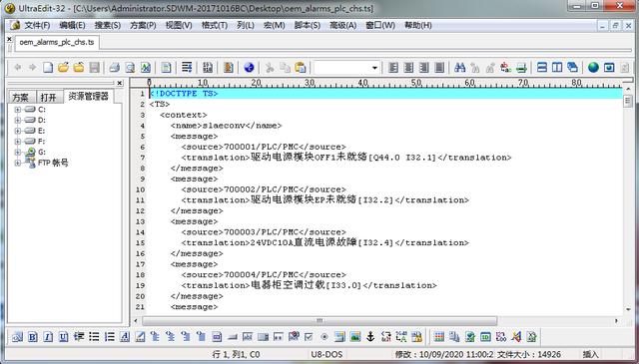Open the toolbar combo box dropdown arrow

point(374,68)
